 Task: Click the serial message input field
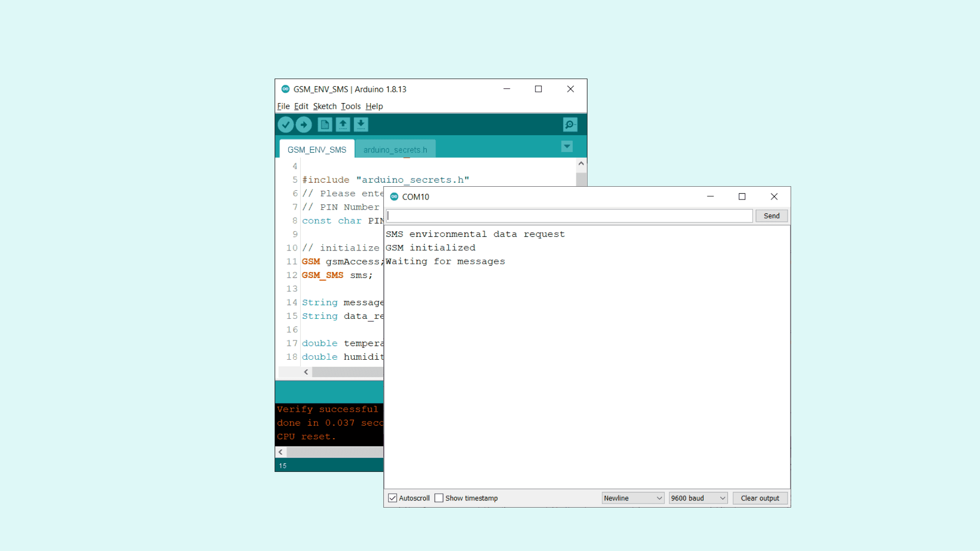click(x=569, y=216)
